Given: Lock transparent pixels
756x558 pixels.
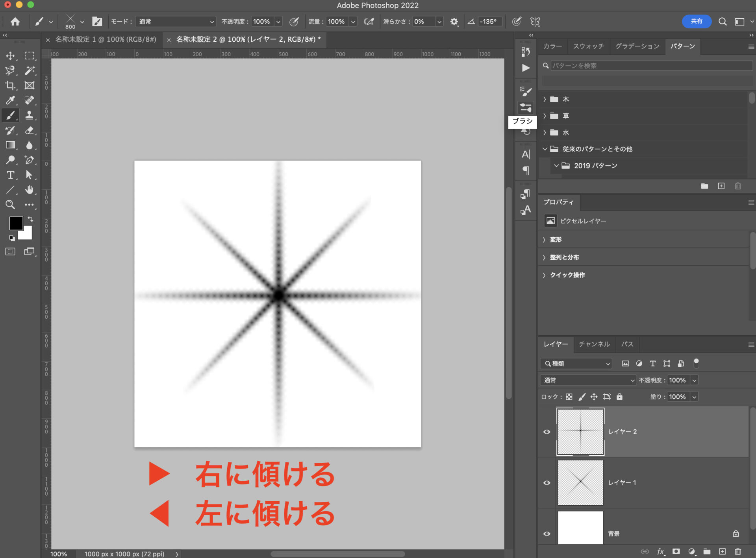Looking at the screenshot, I should [x=569, y=397].
